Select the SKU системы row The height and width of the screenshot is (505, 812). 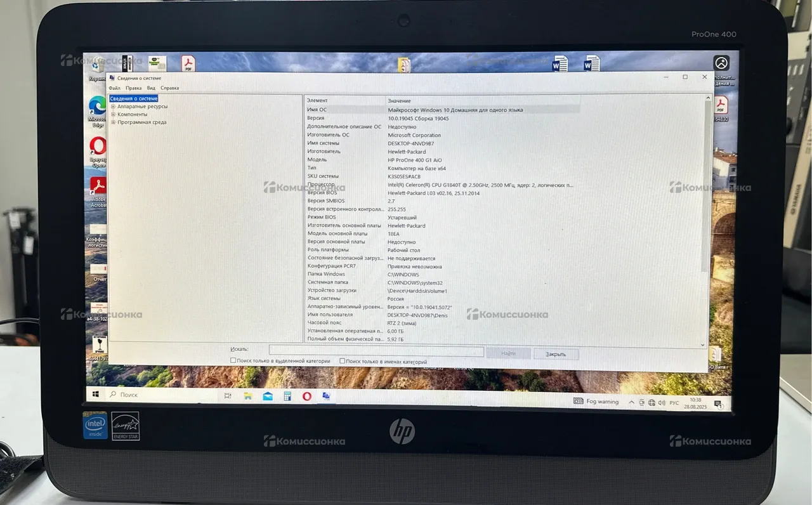442,176
